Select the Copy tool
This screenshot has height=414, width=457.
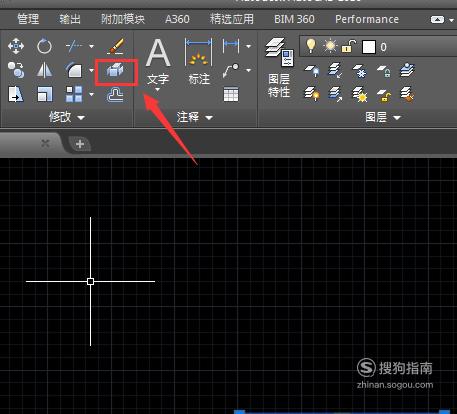click(x=16, y=70)
